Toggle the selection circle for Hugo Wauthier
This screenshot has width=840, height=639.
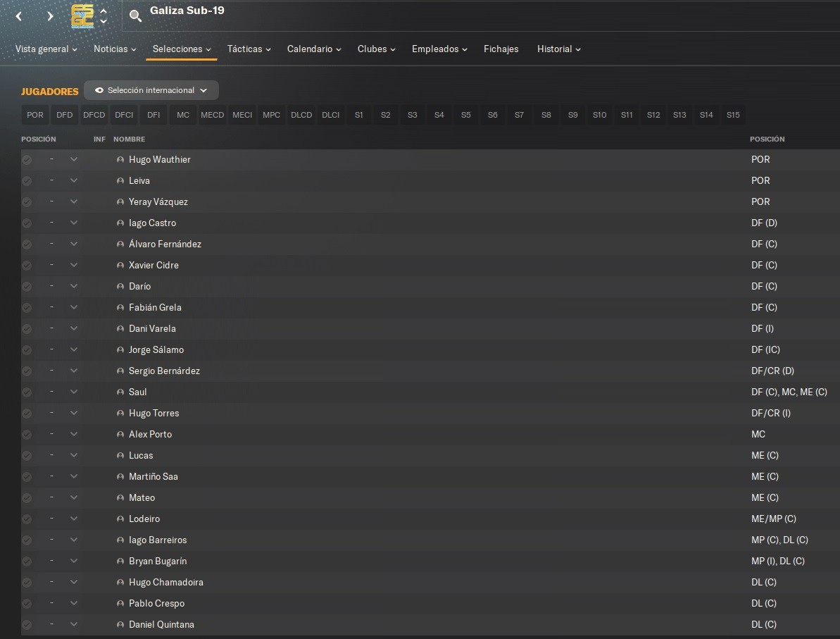[27, 160]
